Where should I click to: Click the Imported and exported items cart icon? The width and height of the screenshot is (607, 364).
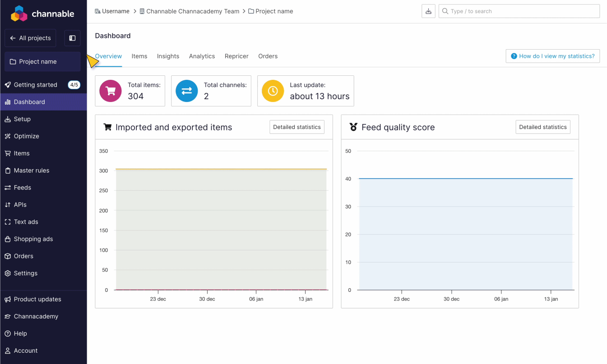click(x=107, y=127)
